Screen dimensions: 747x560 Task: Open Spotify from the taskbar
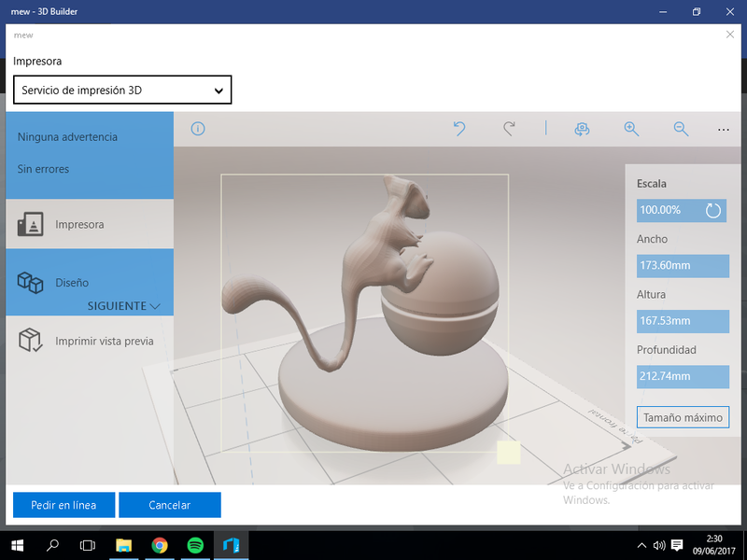click(x=195, y=545)
